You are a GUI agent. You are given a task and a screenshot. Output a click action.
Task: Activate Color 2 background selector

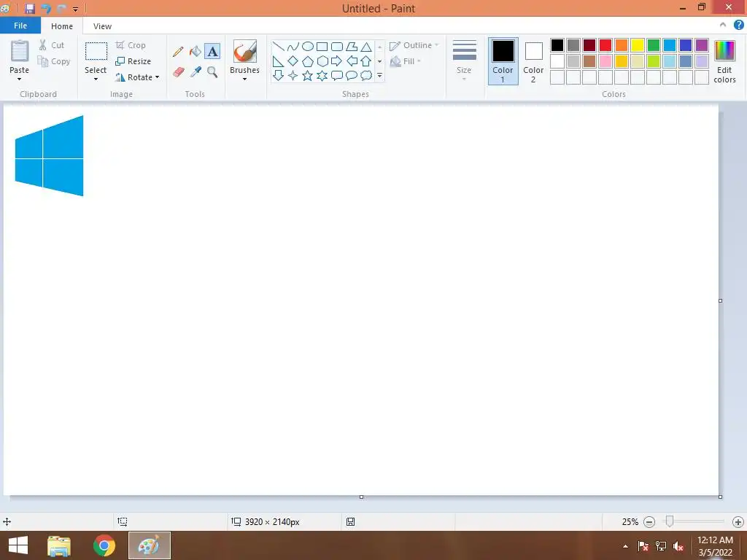533,61
